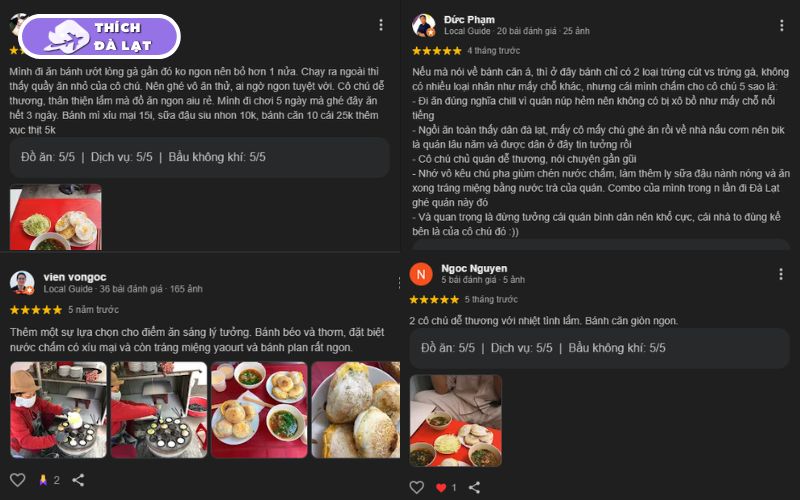Viewport: 800px width, 500px height.
Task: View the first photo of the woman cooking bánh căn
Action: (x=59, y=410)
